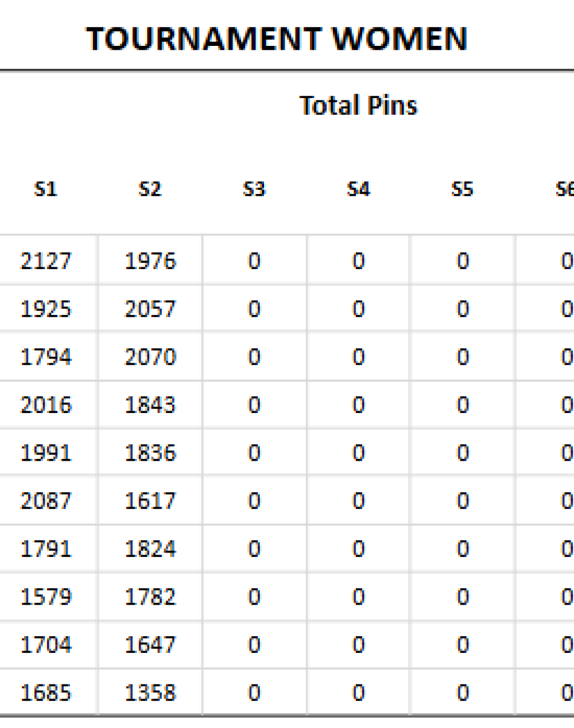The width and height of the screenshot is (574, 728).
Task: Click the 2016 score cell
Action: coord(46,405)
